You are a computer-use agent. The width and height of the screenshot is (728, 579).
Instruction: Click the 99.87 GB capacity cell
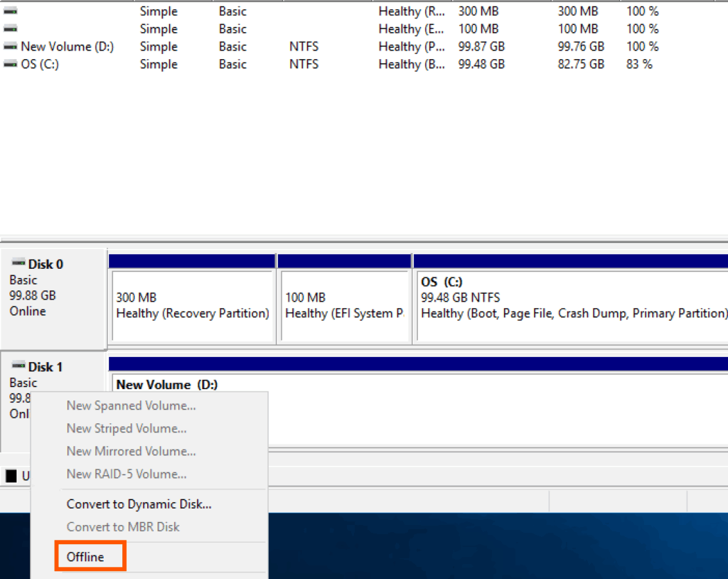[x=481, y=46]
